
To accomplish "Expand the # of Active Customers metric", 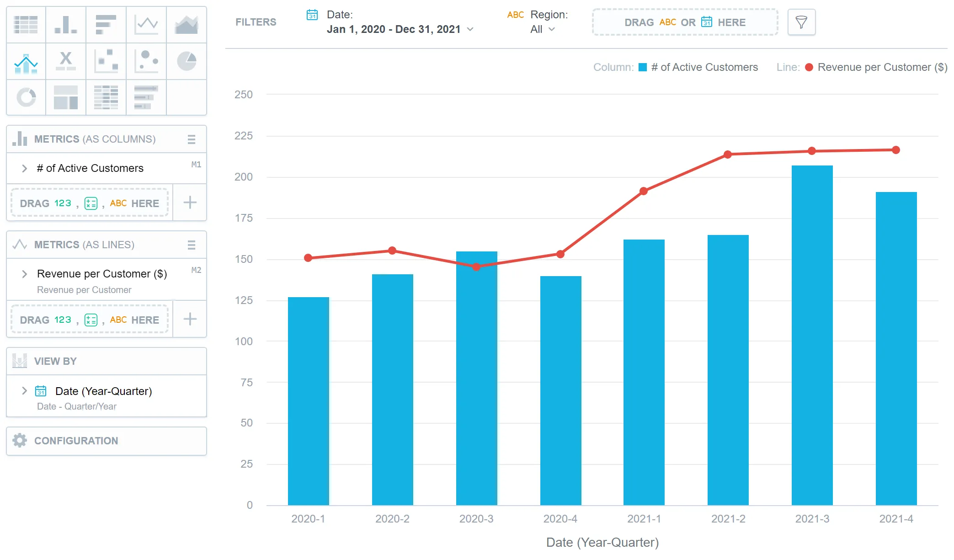I will click(x=24, y=168).
